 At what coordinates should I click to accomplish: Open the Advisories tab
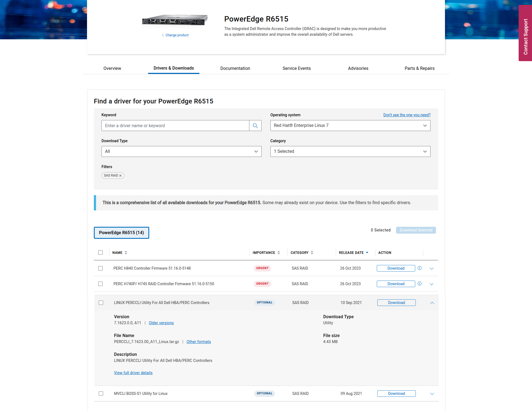tap(358, 68)
